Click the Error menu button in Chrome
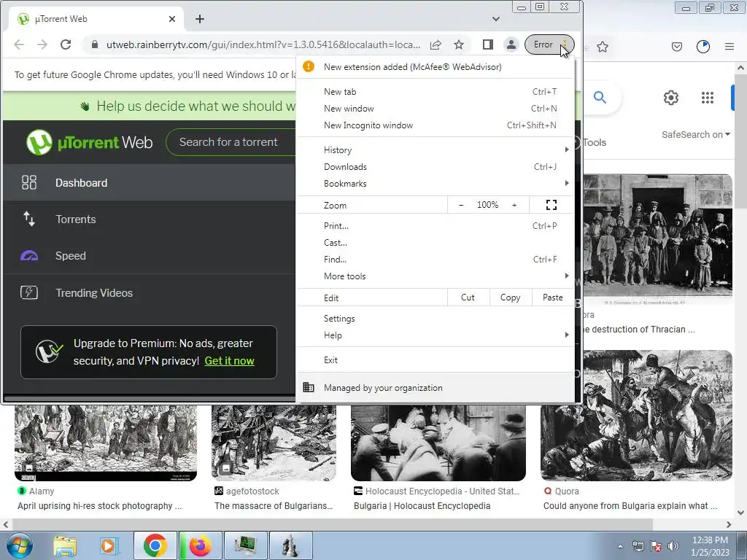The image size is (747, 560). click(x=549, y=44)
